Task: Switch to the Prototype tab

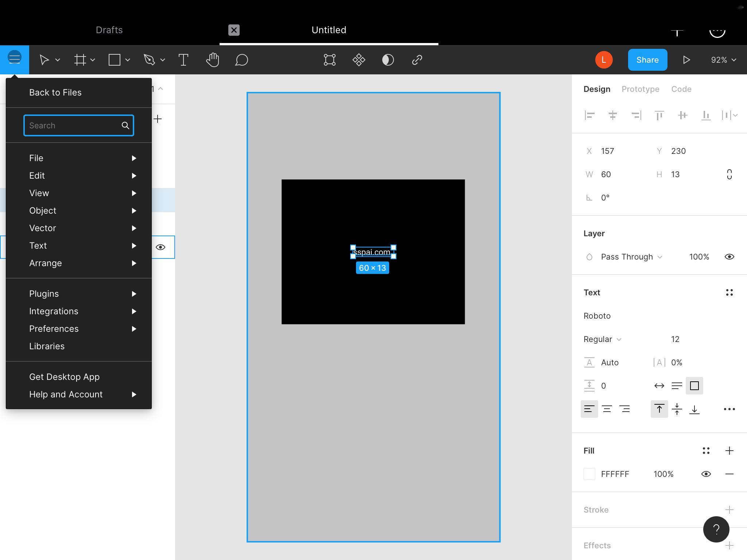Action: click(x=640, y=89)
